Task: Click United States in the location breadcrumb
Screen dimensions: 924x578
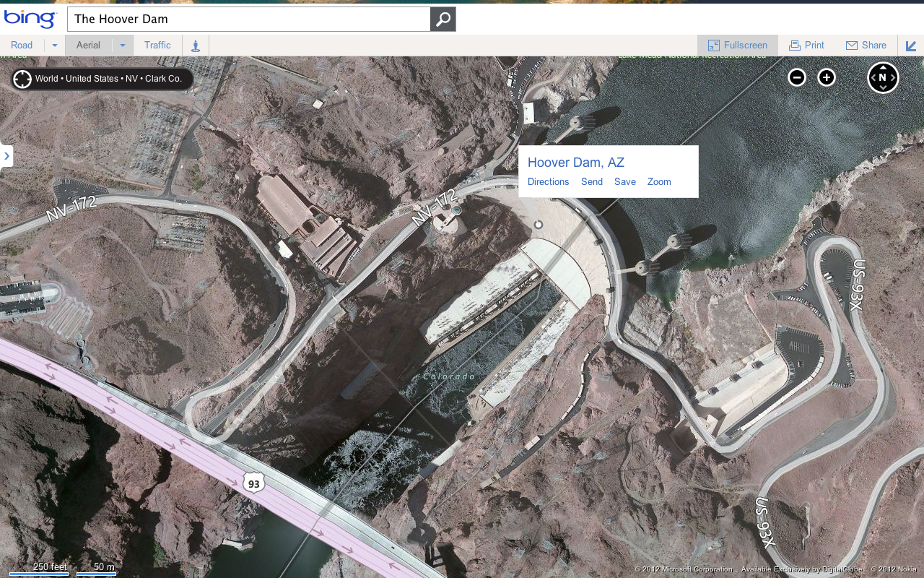Action: coord(95,78)
